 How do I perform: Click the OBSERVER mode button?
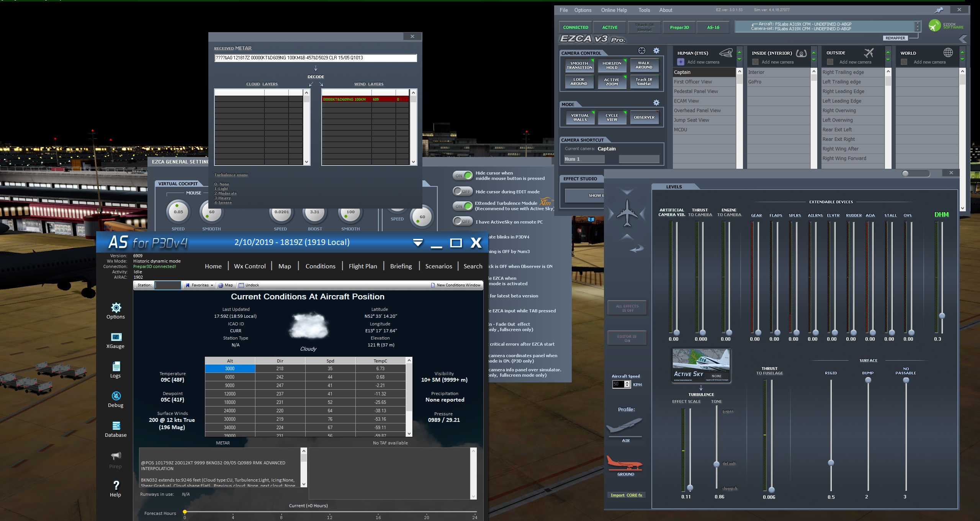click(x=644, y=118)
